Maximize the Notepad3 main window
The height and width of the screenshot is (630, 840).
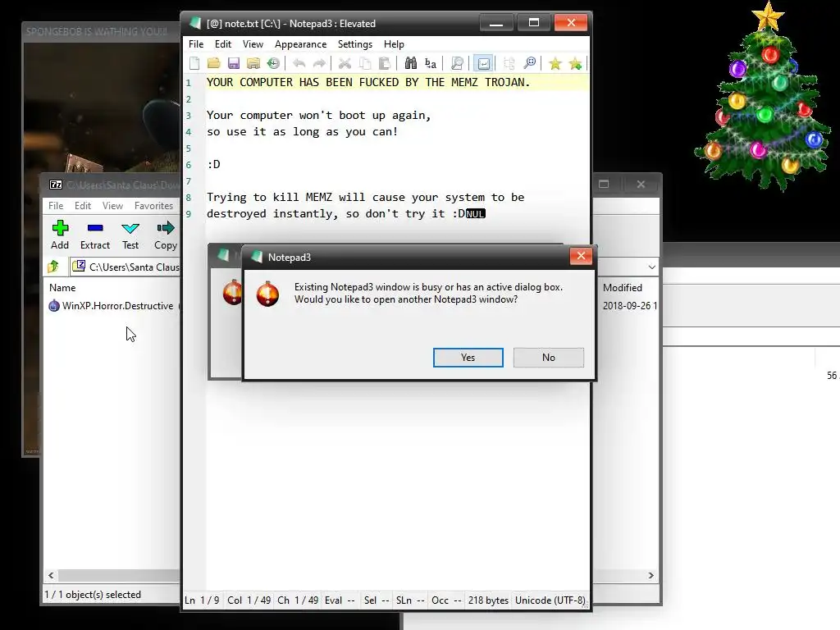click(533, 23)
